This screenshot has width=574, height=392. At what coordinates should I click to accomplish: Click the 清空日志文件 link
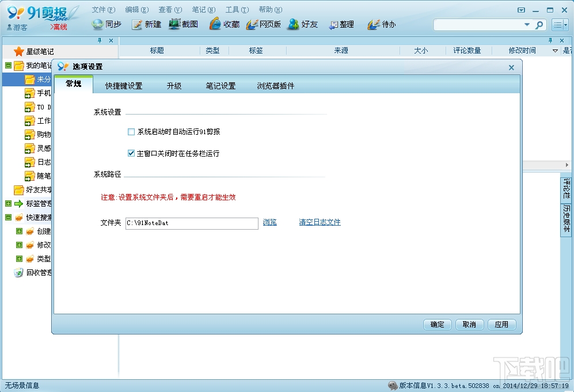coord(320,222)
